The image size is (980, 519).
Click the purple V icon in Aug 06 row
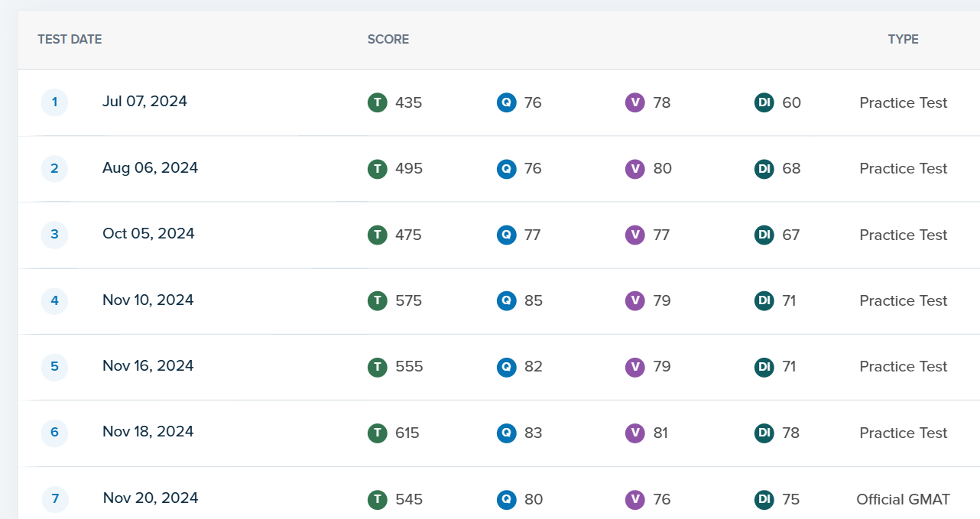(634, 168)
